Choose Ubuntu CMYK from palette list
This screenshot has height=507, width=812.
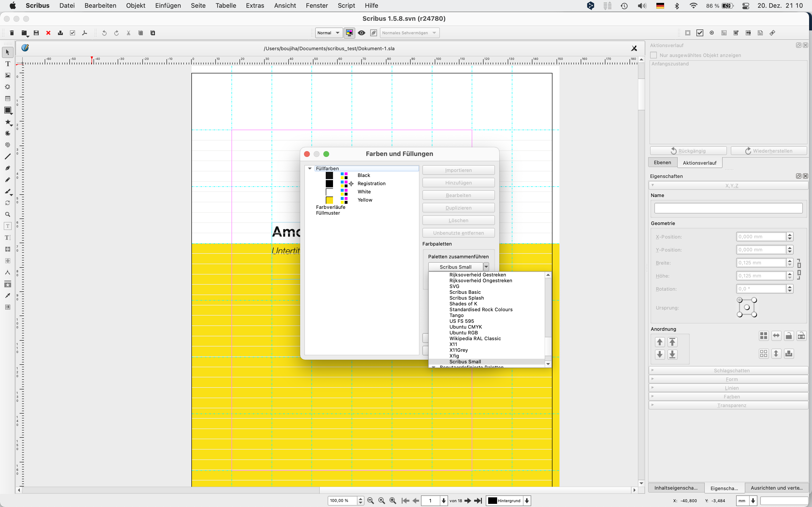(x=465, y=327)
